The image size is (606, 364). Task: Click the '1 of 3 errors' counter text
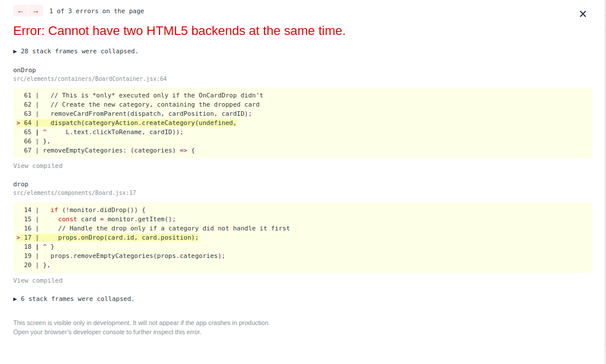tap(96, 10)
